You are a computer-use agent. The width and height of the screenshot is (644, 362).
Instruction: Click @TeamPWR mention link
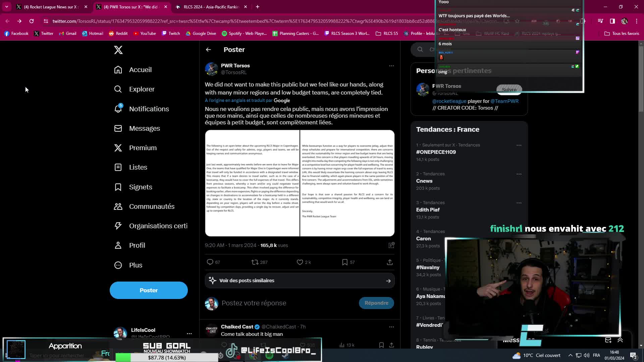pyautogui.click(x=504, y=101)
